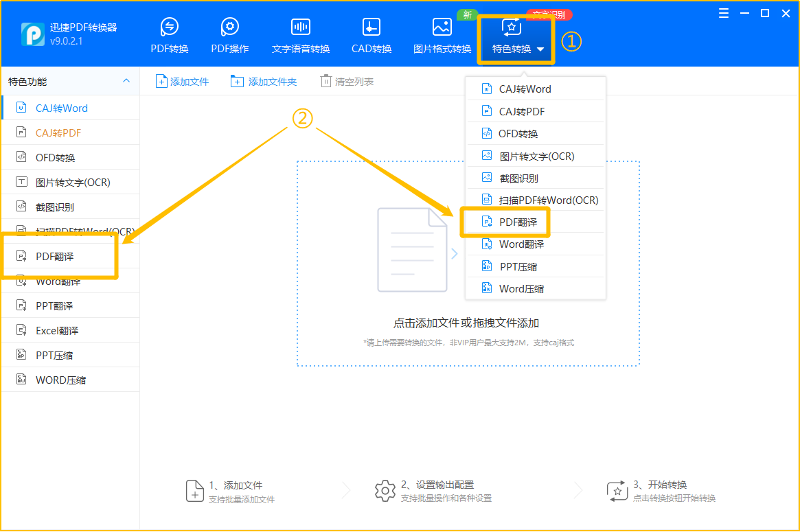Viewport: 800px width, 532px height.
Task: Click the 点击添加文件或拖拽文件添加 text
Action: point(466,323)
